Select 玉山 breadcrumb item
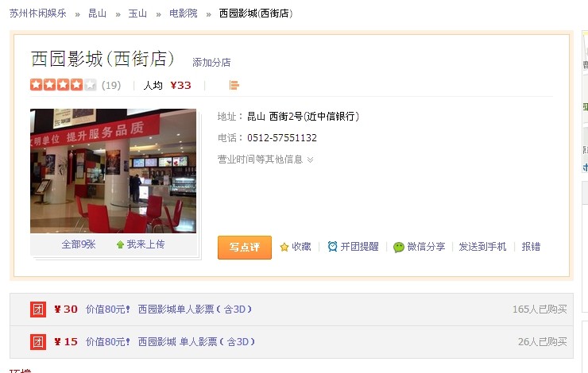The height and width of the screenshot is (373, 588). [137, 13]
